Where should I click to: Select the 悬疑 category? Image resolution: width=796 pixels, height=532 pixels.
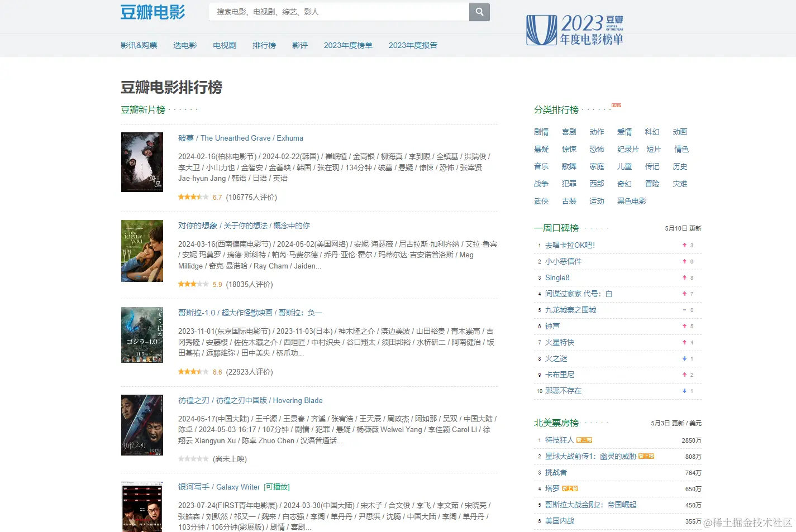coord(541,149)
